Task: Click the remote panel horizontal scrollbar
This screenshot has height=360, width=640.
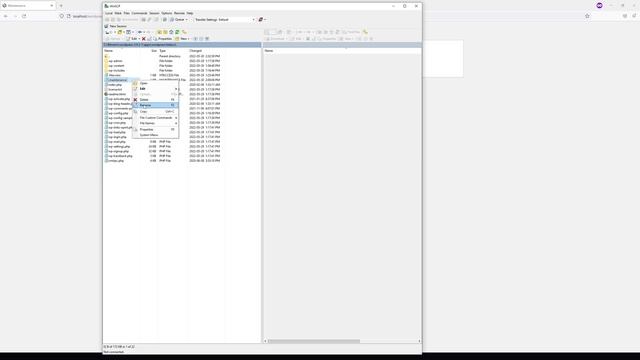Action: point(313,341)
